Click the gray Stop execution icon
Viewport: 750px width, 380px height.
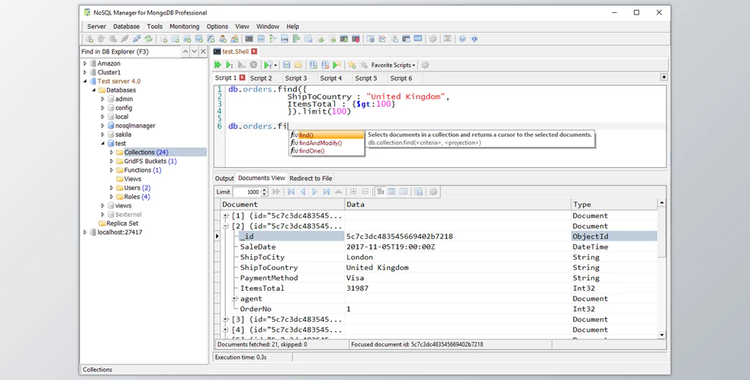pos(254,65)
